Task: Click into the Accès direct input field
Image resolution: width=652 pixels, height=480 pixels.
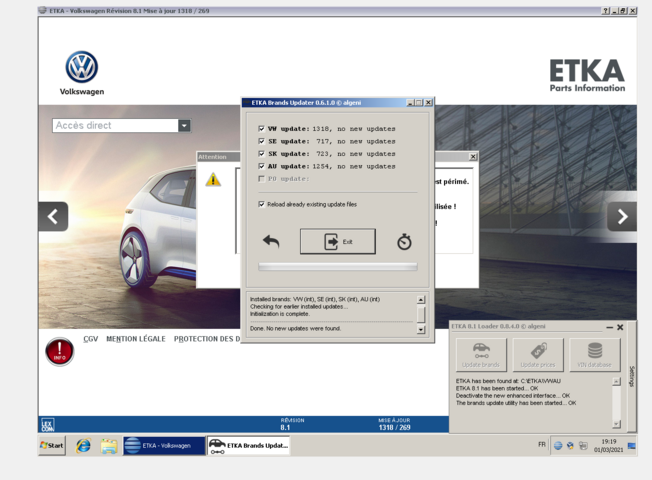Action: [x=115, y=126]
